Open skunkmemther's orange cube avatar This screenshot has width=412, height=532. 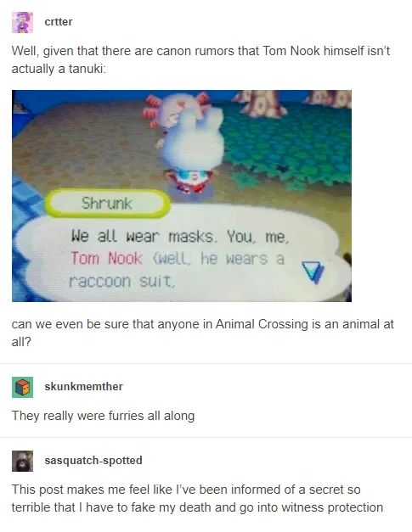click(22, 387)
